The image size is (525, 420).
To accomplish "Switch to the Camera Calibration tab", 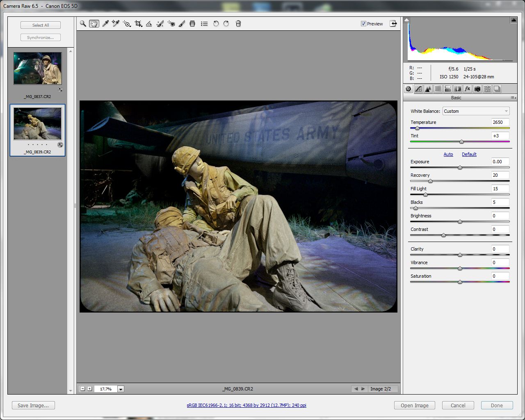I will [477, 89].
